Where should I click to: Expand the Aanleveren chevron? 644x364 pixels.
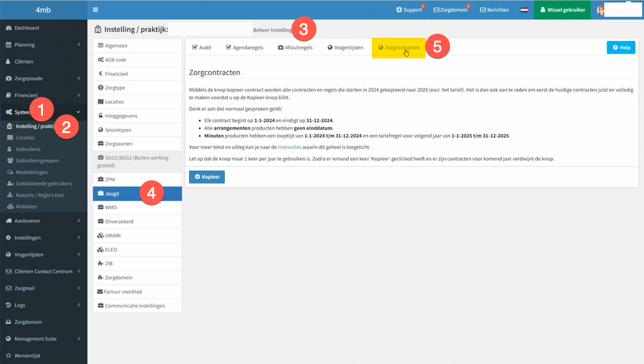pos(78,221)
